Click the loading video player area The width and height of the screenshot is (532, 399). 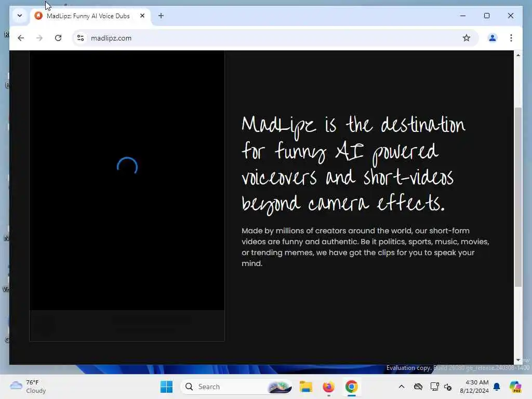pyautogui.click(x=127, y=180)
